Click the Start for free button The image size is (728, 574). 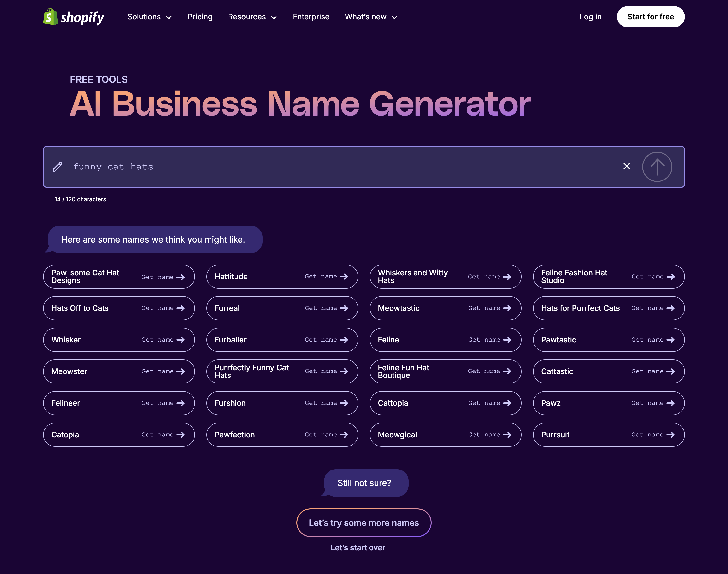(651, 17)
